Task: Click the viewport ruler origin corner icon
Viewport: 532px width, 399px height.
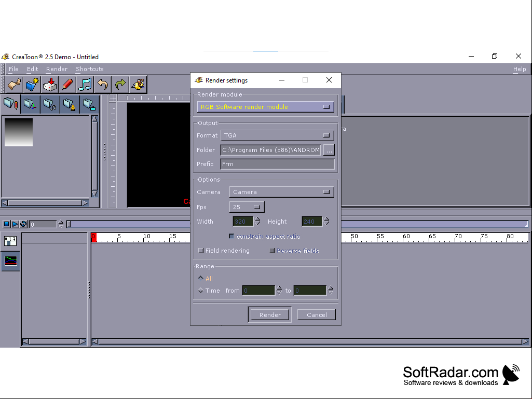Action: pos(113,98)
